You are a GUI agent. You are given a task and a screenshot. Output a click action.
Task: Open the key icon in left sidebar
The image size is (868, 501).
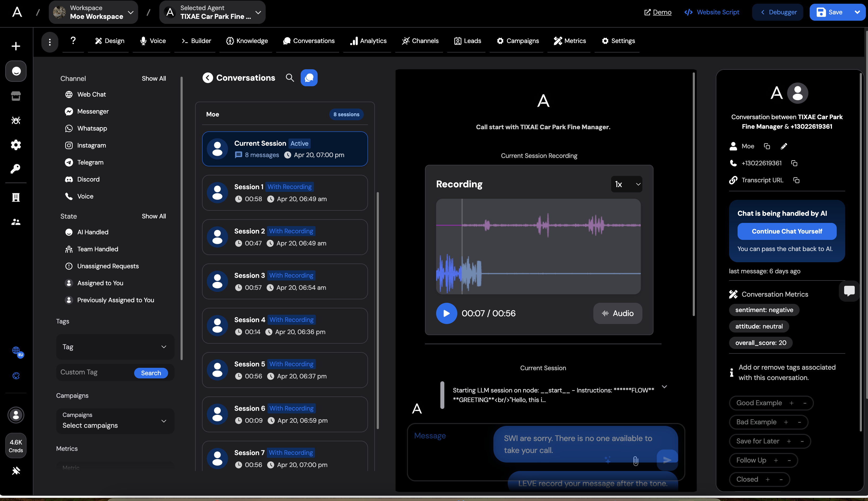pos(16,169)
